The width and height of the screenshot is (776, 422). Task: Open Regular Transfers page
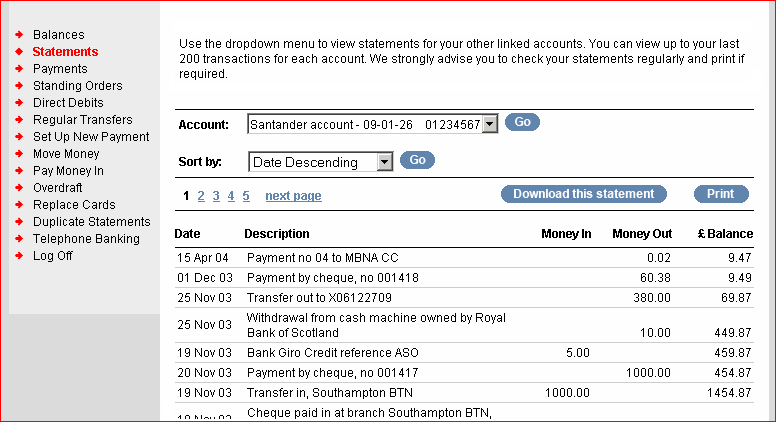[83, 120]
